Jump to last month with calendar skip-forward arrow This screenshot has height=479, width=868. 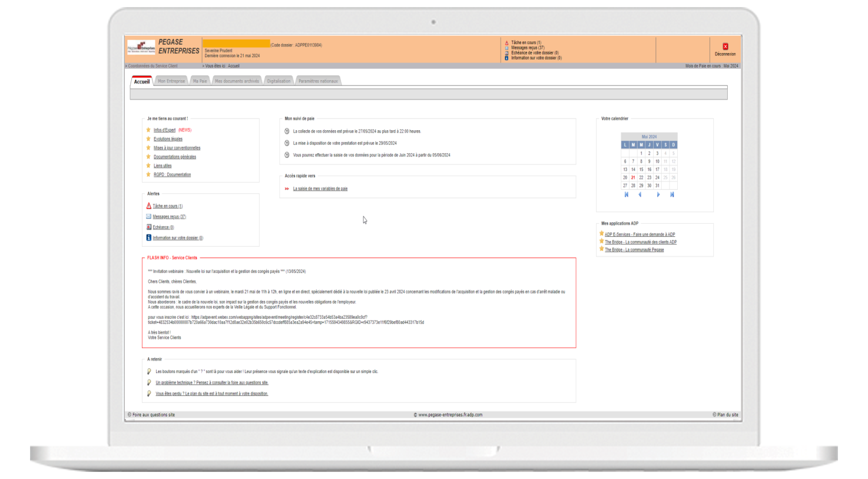(x=672, y=194)
